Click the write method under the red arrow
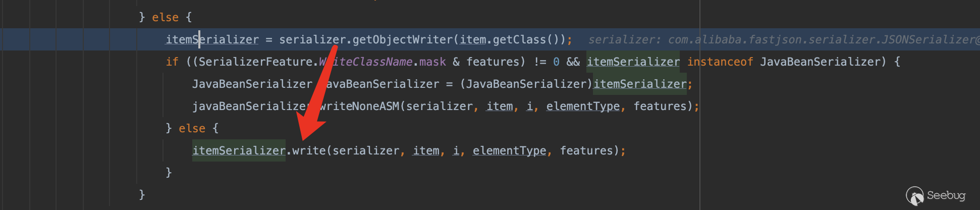The width and height of the screenshot is (980, 210). 309,150
